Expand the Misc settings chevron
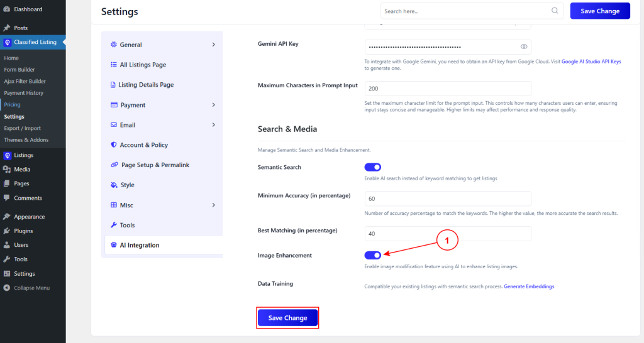This screenshot has height=343, width=644. click(214, 205)
